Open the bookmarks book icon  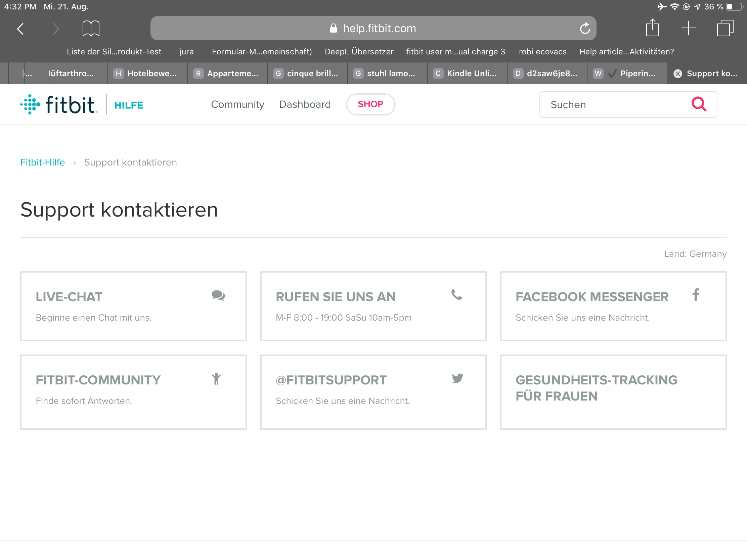click(x=91, y=28)
